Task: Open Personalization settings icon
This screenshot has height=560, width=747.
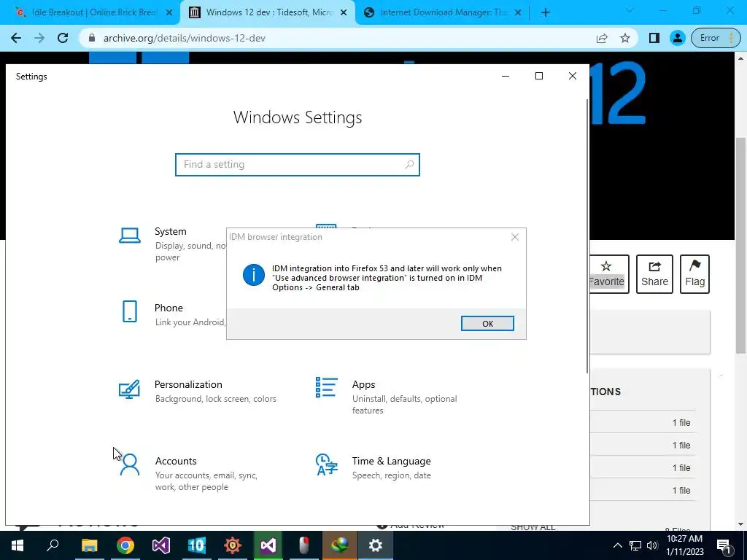Action: 129,389
